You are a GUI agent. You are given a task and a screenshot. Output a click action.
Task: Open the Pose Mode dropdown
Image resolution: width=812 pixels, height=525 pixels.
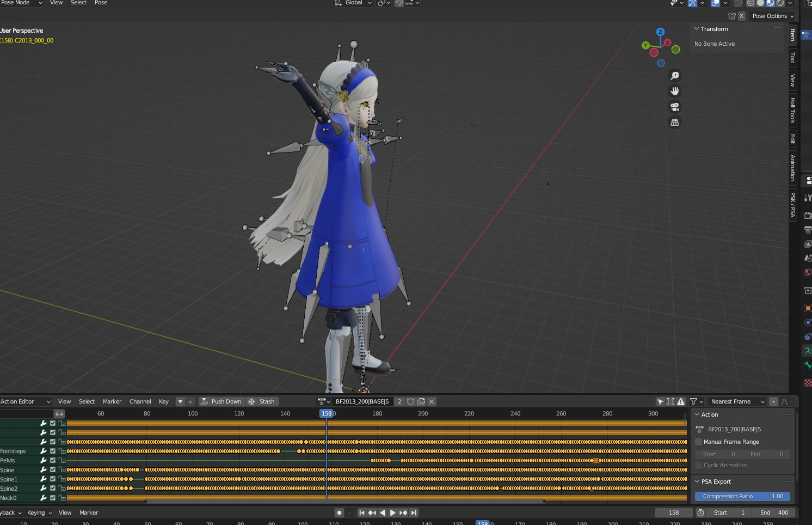click(21, 3)
